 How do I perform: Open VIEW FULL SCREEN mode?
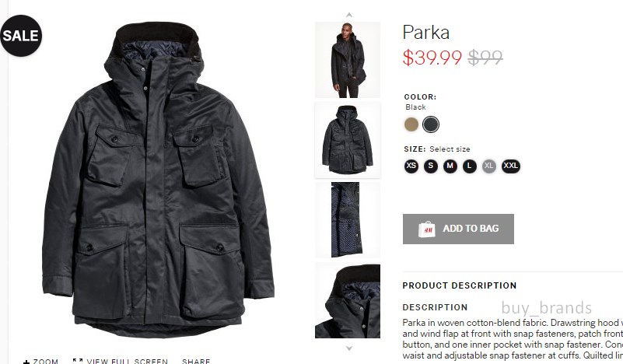pyautogui.click(x=121, y=361)
